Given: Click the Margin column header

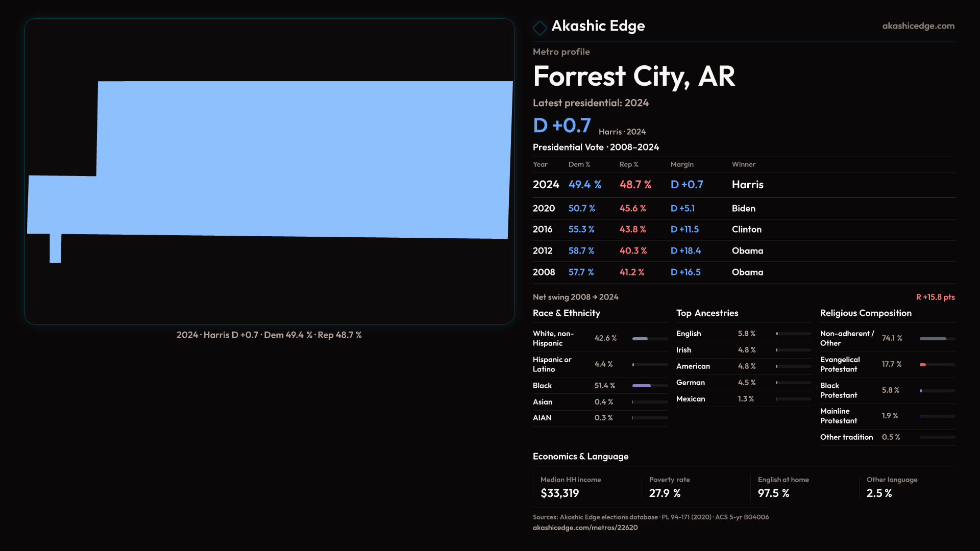Looking at the screenshot, I should tap(682, 164).
